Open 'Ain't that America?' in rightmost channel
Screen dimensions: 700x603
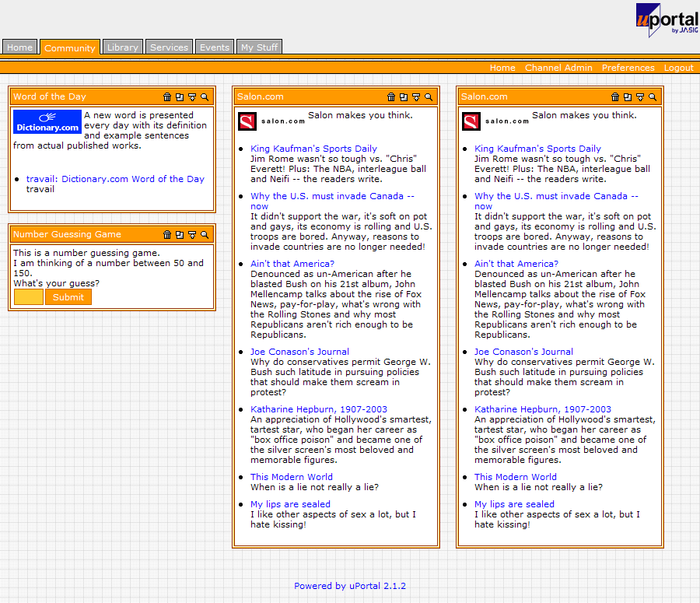click(x=516, y=264)
